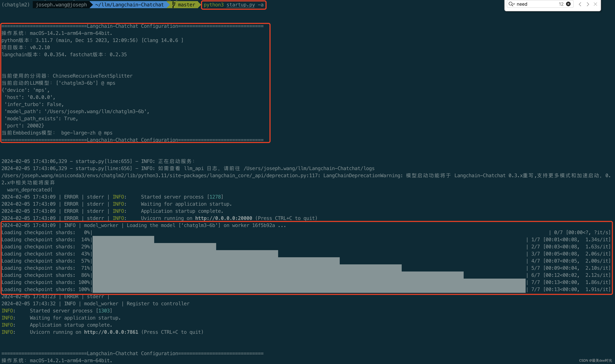The height and width of the screenshot is (364, 615).
Task: Close the find bar
Action: (595, 4)
